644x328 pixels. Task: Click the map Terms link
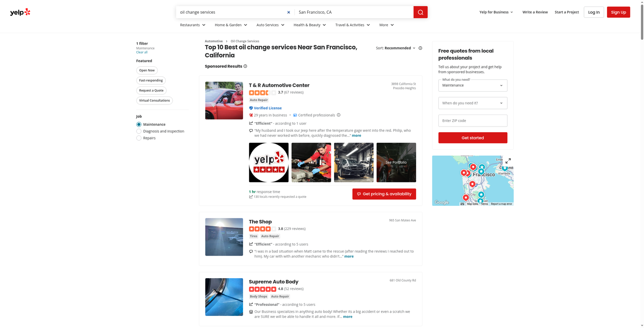(484, 204)
